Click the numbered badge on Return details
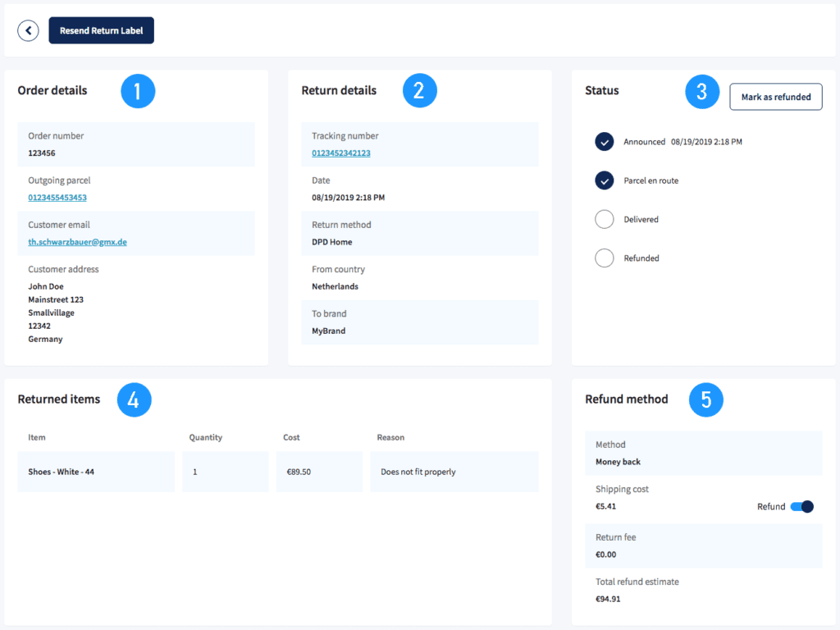This screenshot has height=630, width=840. (420, 90)
